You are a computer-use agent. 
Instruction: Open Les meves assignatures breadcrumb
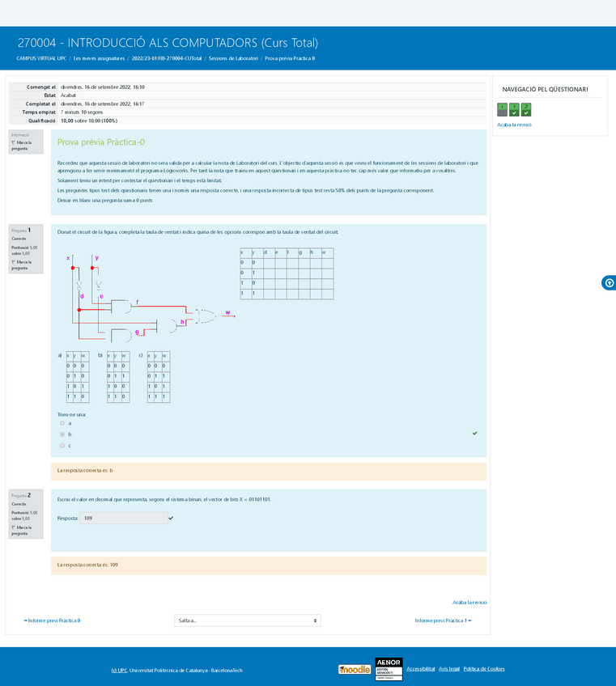(x=99, y=58)
